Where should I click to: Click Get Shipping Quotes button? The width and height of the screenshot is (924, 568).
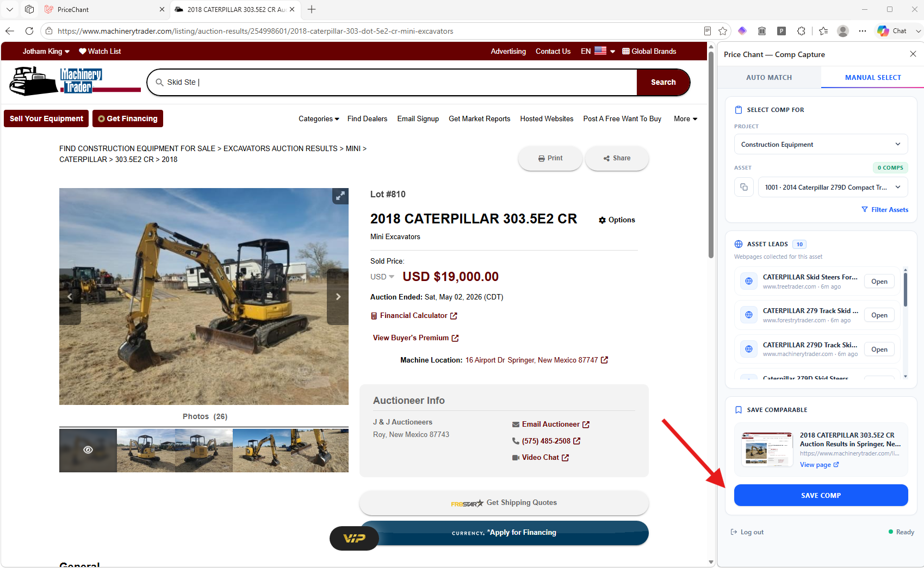504,503
